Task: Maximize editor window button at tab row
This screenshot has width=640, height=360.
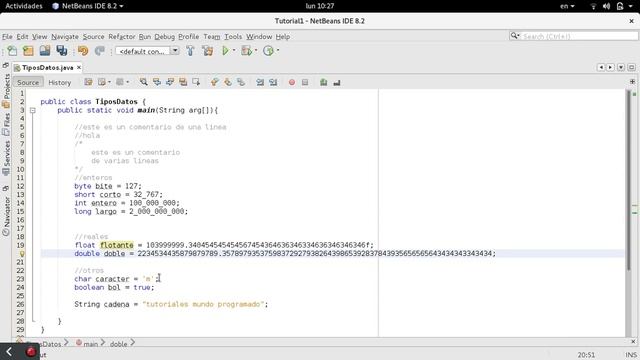Action: pyautogui.click(x=631, y=67)
